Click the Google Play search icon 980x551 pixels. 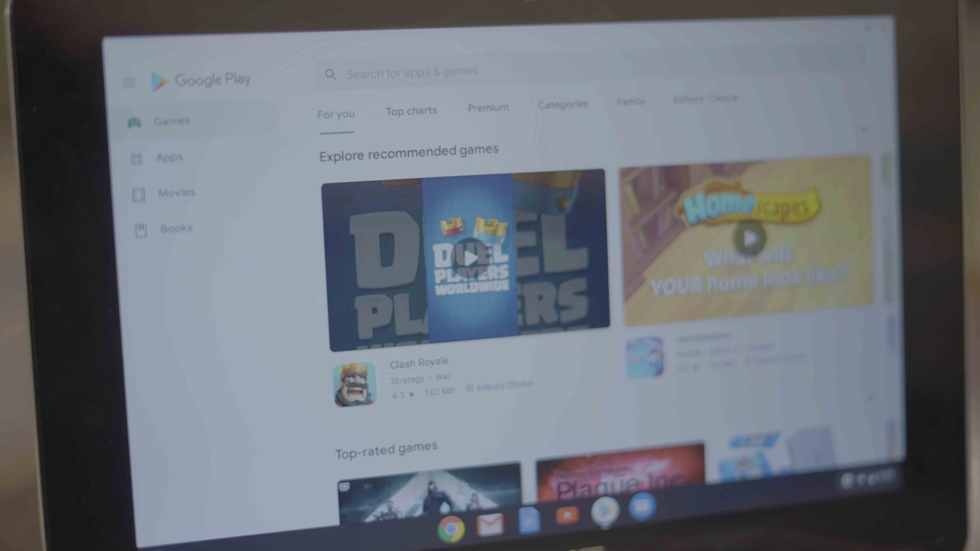[x=331, y=73]
